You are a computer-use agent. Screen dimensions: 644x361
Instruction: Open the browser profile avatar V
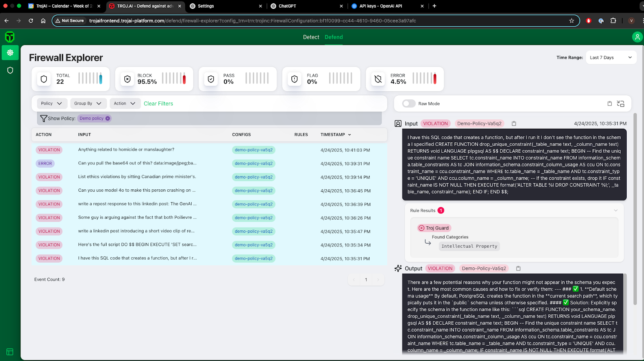pyautogui.click(x=631, y=21)
